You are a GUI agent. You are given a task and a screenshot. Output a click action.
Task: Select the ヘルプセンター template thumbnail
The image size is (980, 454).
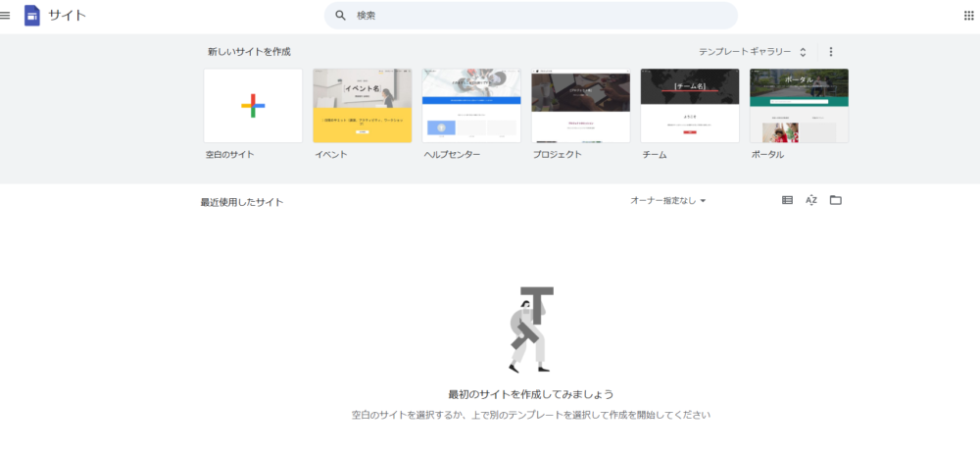tap(471, 106)
